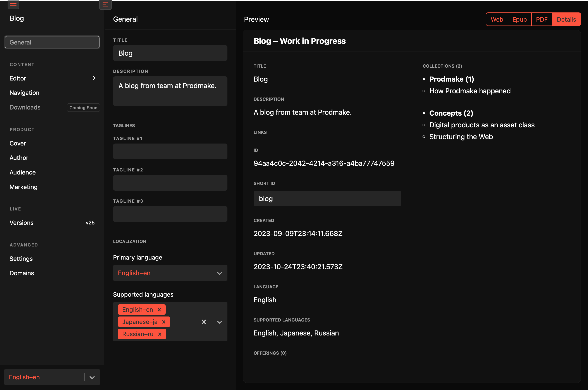Select the Details preview tab

point(566,19)
